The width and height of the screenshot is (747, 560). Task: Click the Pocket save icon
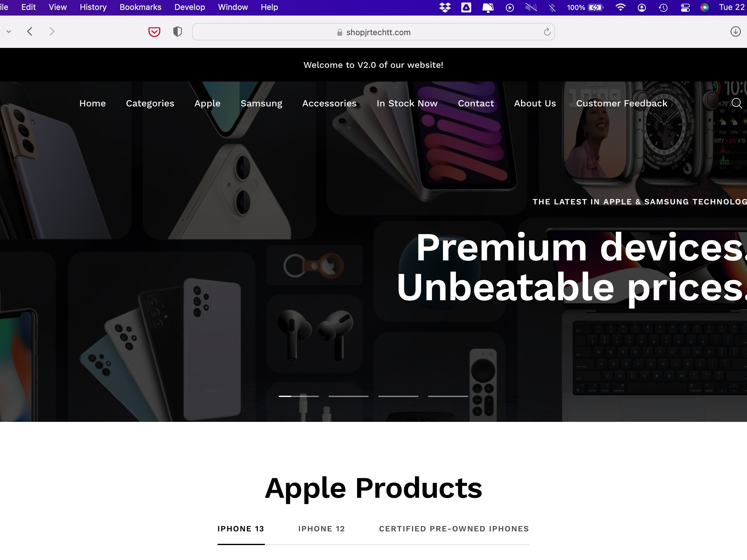pyautogui.click(x=154, y=32)
